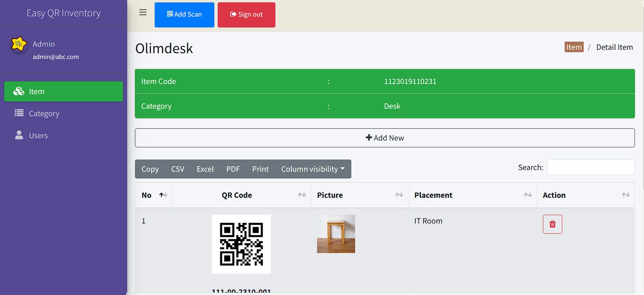Sort using the QR Code column arrows

[302, 195]
